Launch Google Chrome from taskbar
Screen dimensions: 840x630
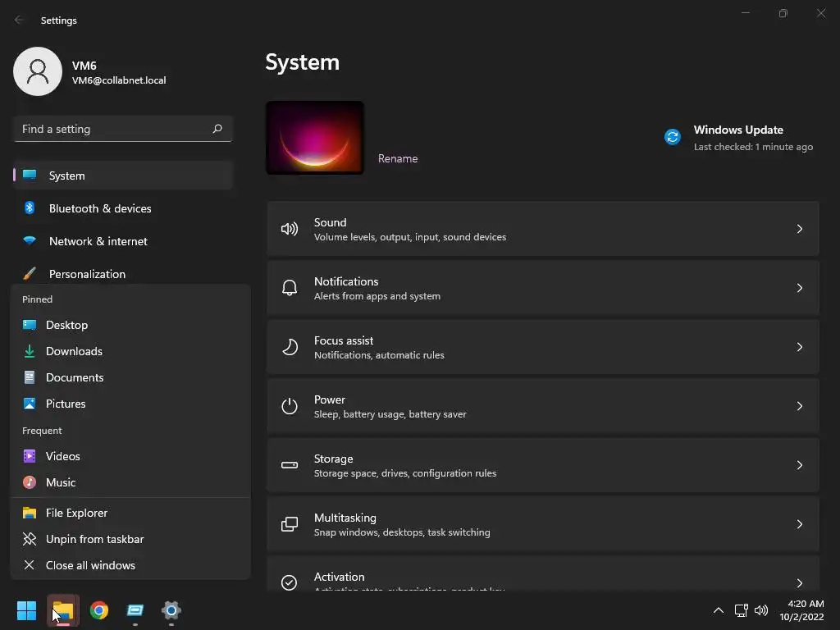99,610
